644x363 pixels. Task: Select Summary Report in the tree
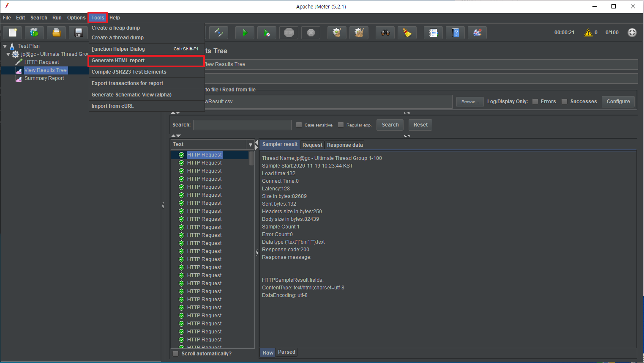tap(44, 78)
